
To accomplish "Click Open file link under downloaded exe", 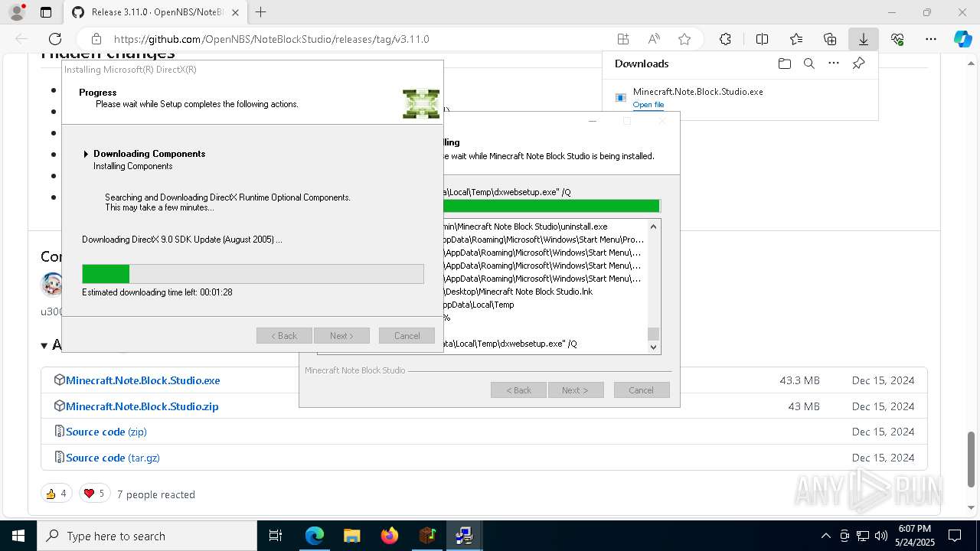I will [x=648, y=105].
